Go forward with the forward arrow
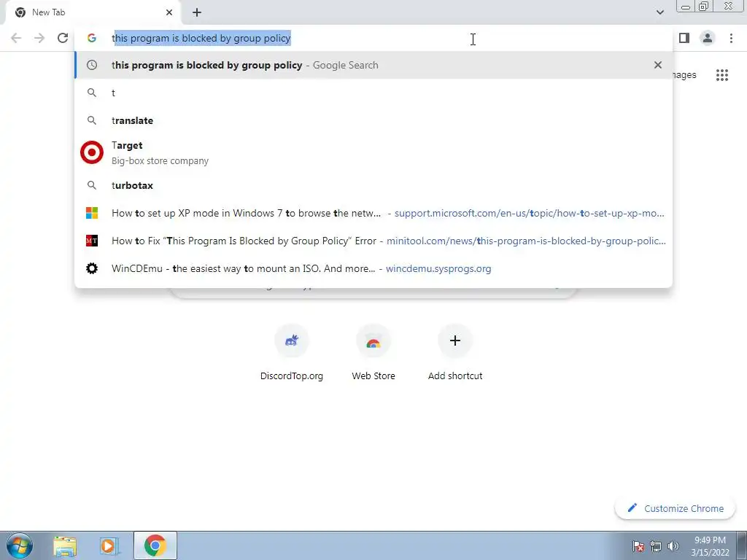The width and height of the screenshot is (747, 560). [39, 38]
